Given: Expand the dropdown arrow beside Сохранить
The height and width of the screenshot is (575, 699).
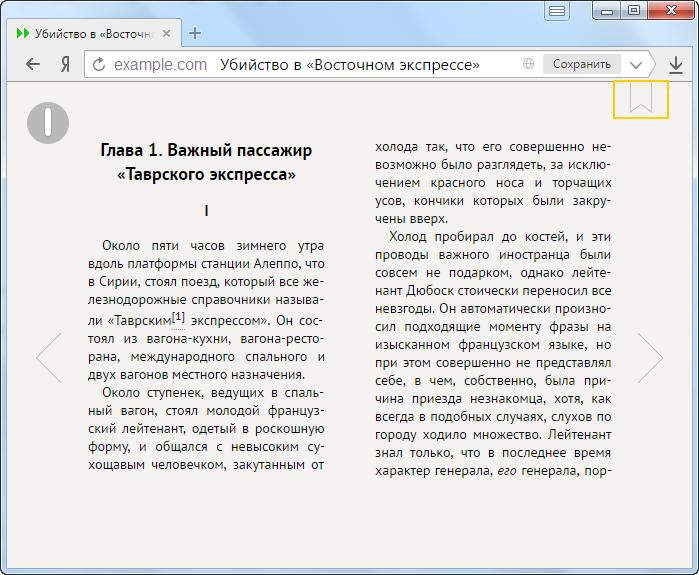Looking at the screenshot, I should [x=636, y=65].
